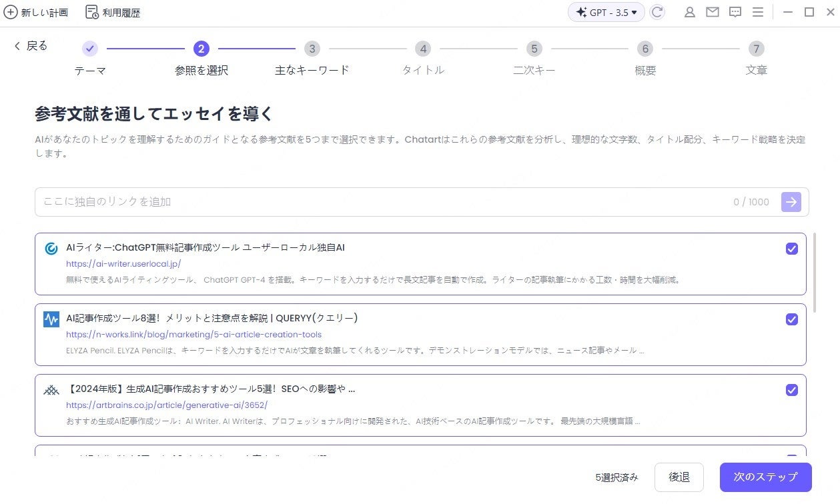This screenshot has width=840, height=504.
Task: Go to the テーマ step label
Action: [90, 70]
